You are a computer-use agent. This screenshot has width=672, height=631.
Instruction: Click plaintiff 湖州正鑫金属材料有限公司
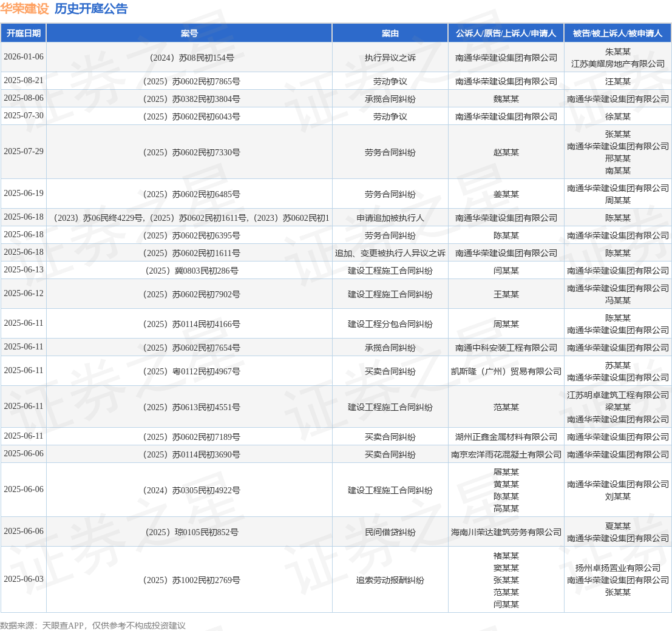(506, 437)
